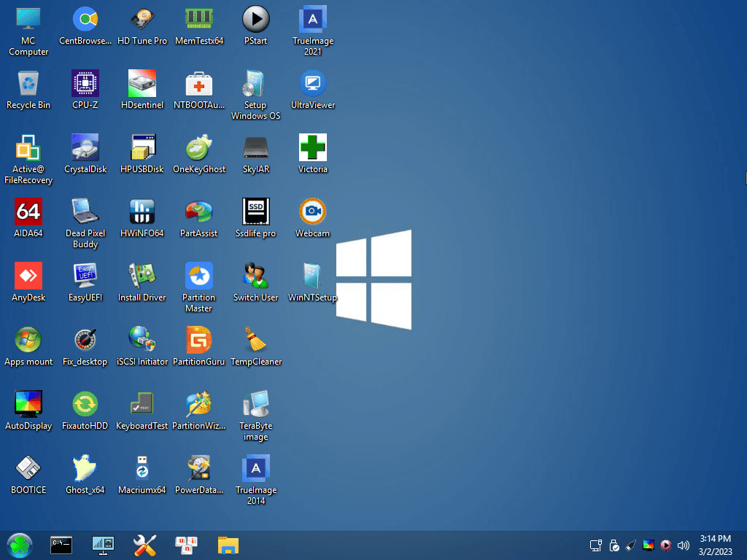The image size is (747, 560).
Task: Click the PartAssist icon
Action: point(199,211)
